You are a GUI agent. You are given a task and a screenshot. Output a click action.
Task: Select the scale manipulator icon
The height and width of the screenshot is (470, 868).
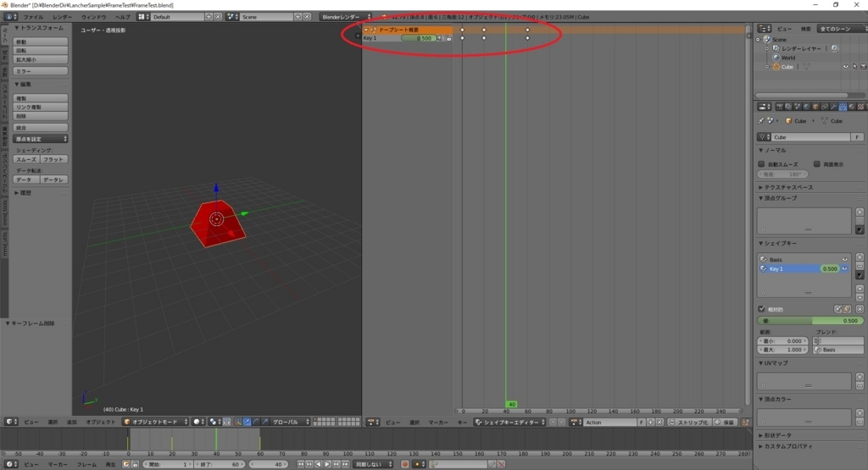coord(264,422)
